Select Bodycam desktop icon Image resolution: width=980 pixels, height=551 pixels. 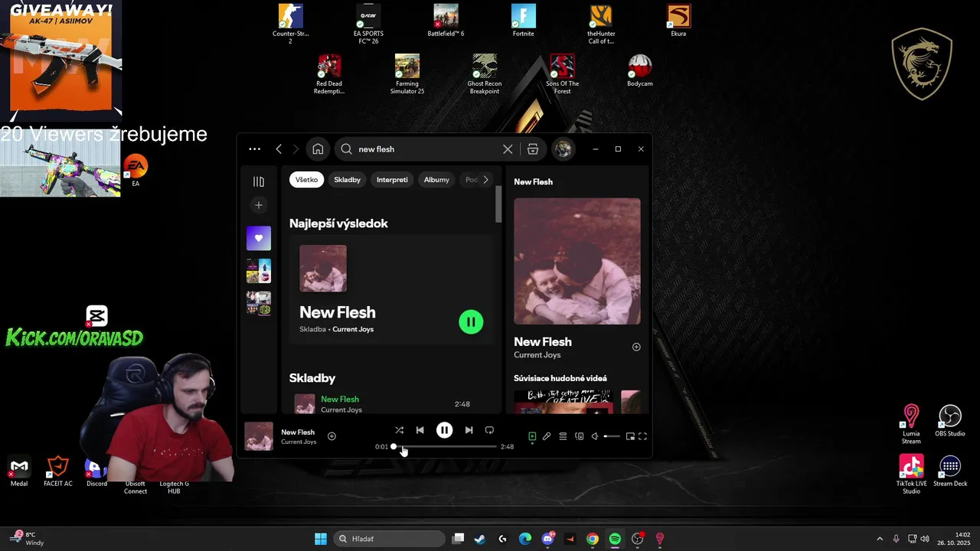[640, 70]
